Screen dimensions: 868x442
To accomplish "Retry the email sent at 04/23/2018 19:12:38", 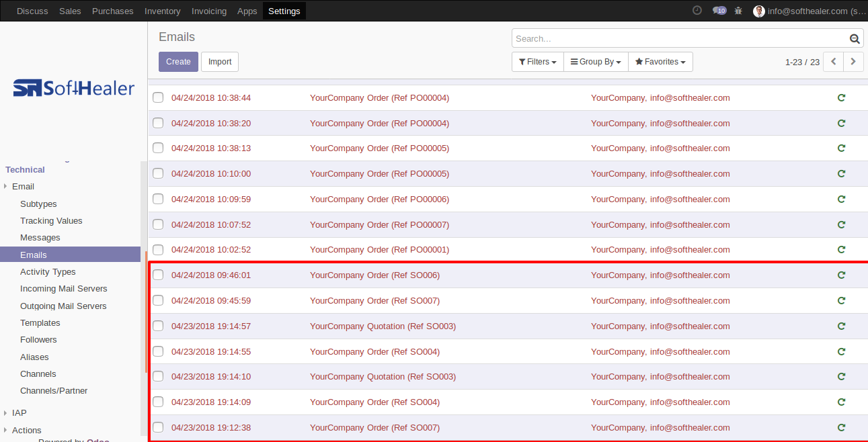I will tap(841, 428).
